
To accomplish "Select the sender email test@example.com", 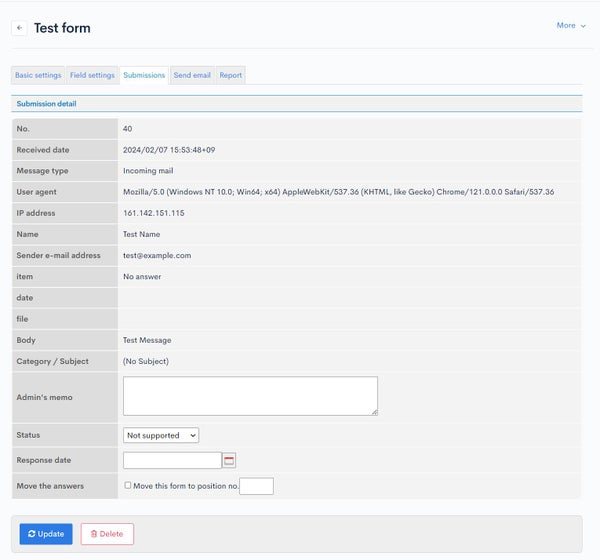I will click(x=157, y=255).
